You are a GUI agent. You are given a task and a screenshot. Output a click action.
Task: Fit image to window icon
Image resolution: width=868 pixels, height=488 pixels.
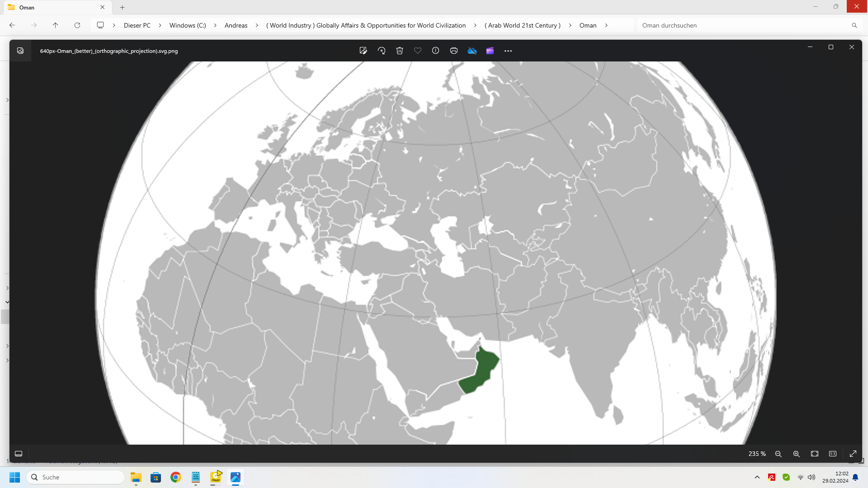point(815,454)
